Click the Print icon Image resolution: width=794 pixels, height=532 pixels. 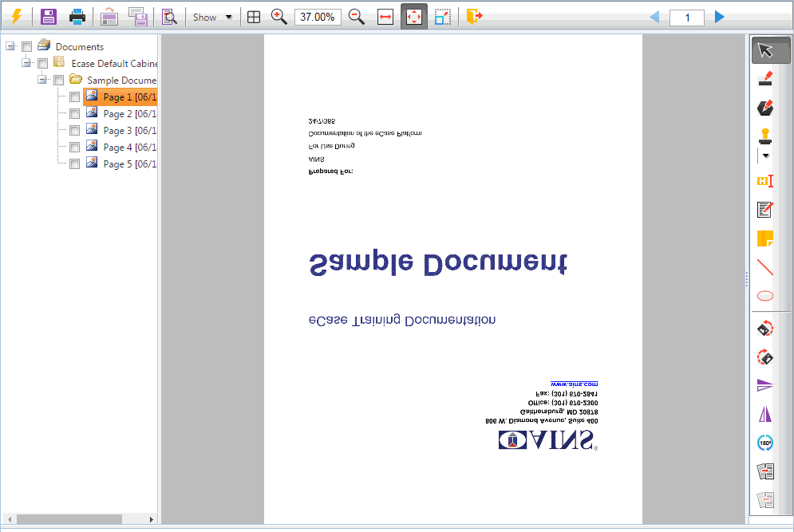point(77,17)
